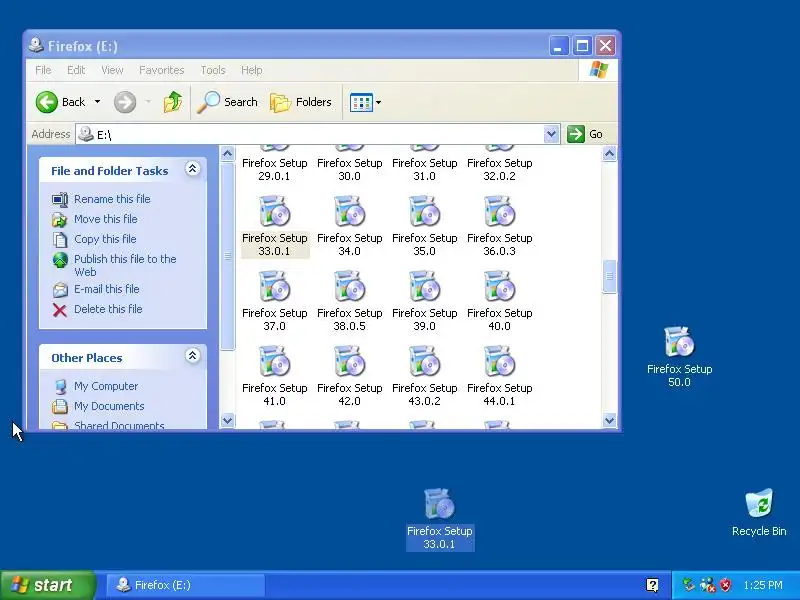Click Publish this file to the Web
This screenshot has width=800, height=600.
pyautogui.click(x=125, y=265)
